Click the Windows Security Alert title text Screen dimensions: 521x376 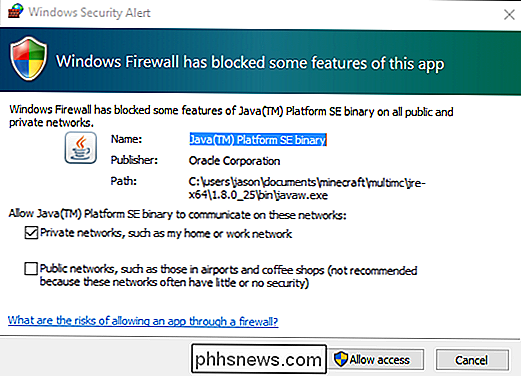click(x=89, y=12)
